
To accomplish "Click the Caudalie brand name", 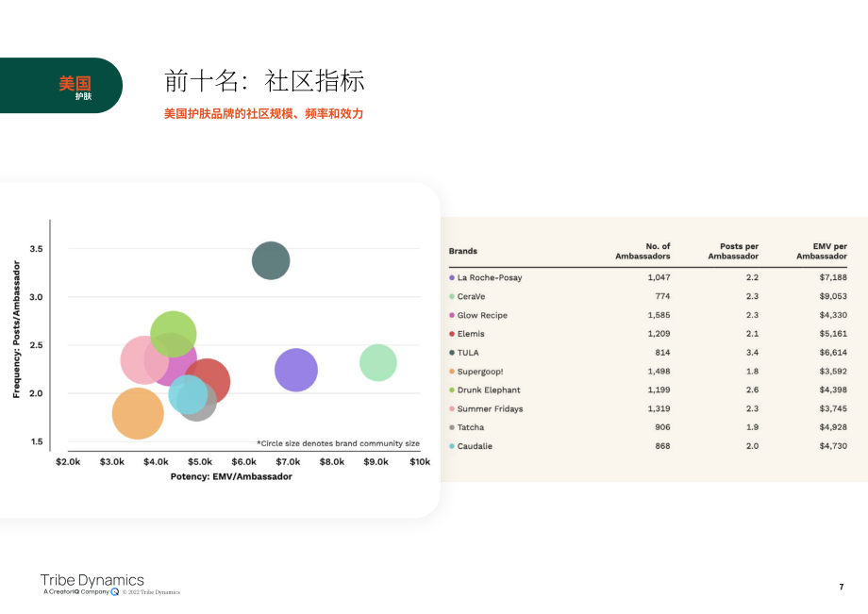I will pos(475,446).
